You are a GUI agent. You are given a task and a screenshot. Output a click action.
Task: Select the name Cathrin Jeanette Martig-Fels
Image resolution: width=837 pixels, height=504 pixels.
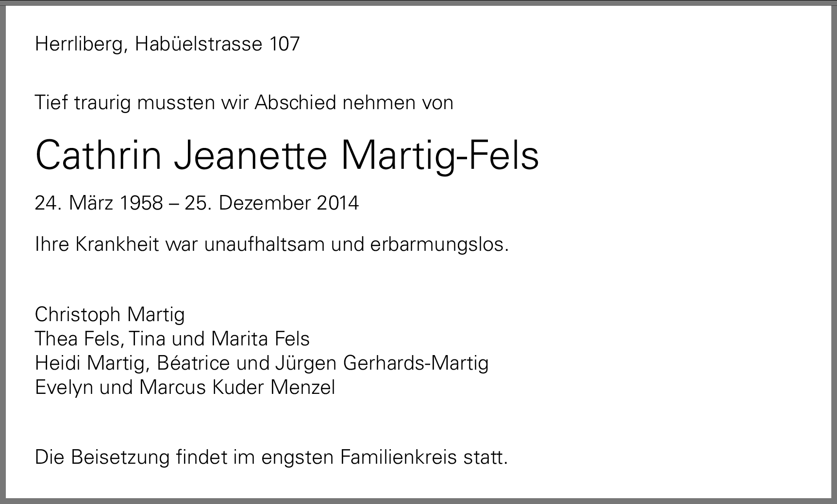[x=287, y=155]
